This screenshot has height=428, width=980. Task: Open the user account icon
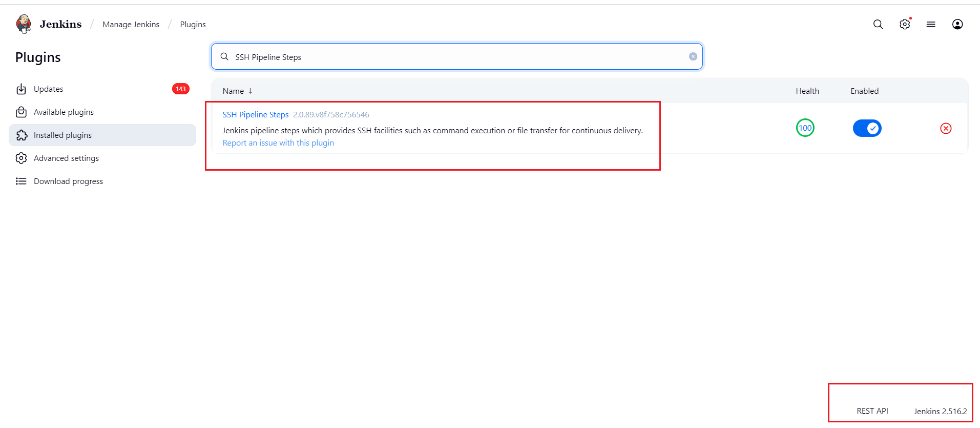(957, 25)
